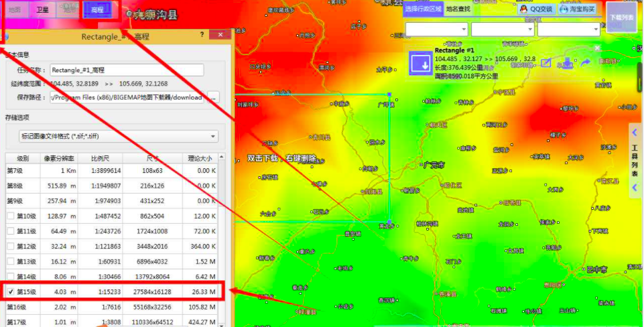644x327 pixels.
Task: Click the Rectangle #1 download icon
Action: tap(421, 64)
